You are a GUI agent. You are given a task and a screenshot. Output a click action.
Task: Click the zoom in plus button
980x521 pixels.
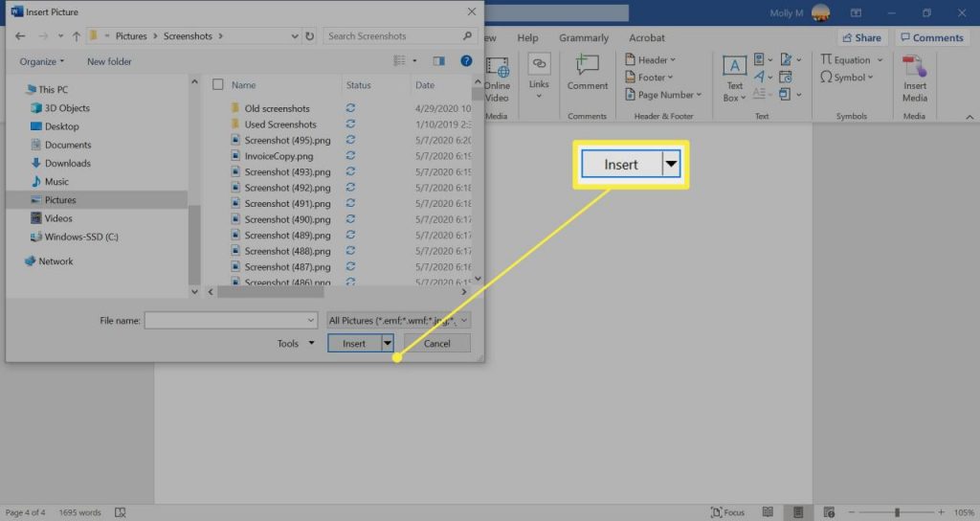coord(941,512)
